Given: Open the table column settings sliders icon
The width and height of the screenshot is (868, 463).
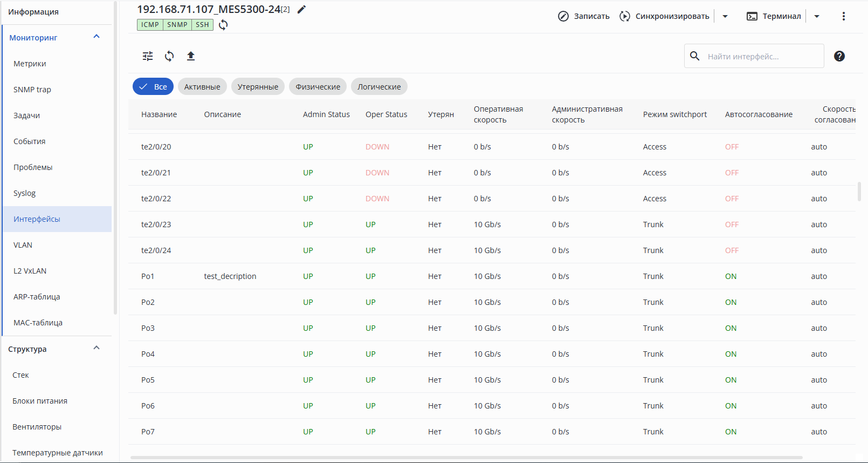Looking at the screenshot, I should [148, 56].
